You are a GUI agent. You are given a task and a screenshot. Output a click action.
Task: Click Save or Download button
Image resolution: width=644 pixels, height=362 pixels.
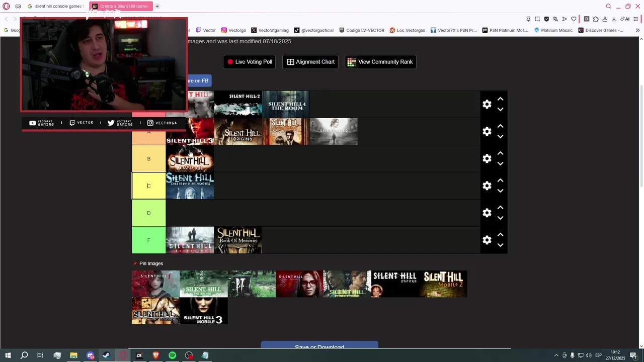pos(319,346)
